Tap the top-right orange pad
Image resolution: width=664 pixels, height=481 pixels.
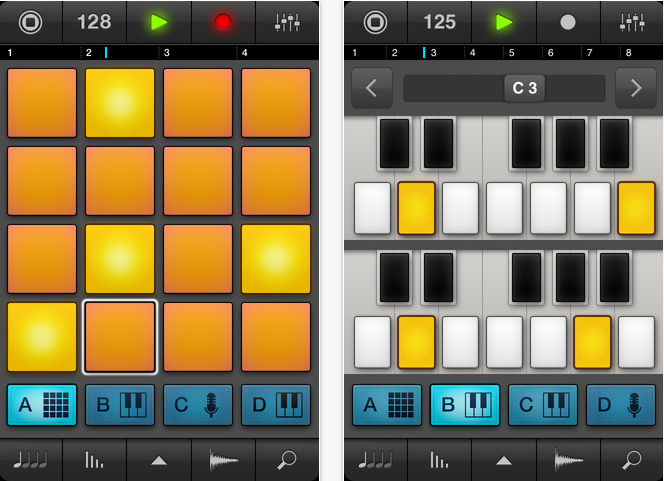[276, 103]
